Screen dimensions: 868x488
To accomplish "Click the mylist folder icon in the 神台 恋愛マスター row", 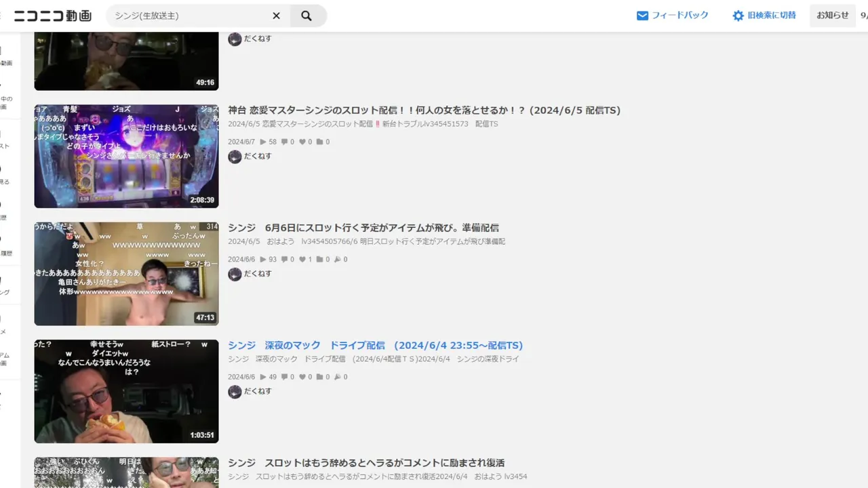I will 320,142.
